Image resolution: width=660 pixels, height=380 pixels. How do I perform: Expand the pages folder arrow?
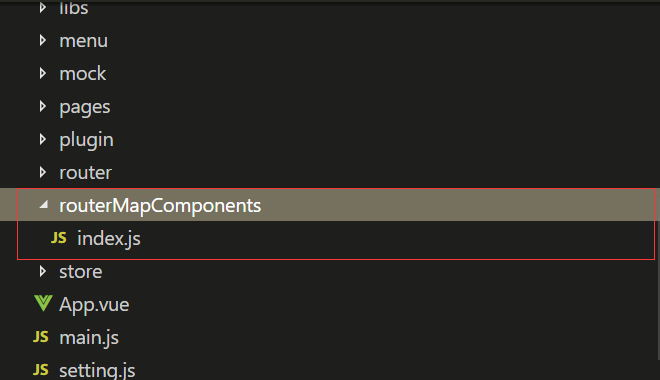tap(43, 106)
